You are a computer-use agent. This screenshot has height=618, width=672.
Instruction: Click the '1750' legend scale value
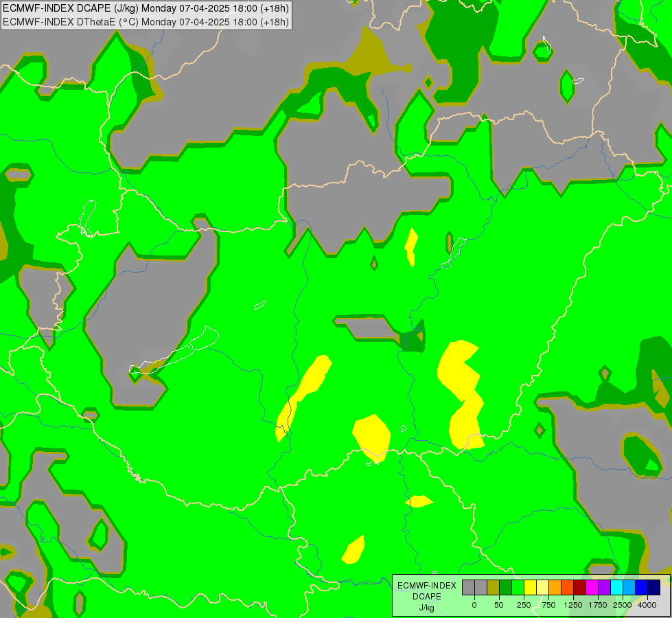598,605
